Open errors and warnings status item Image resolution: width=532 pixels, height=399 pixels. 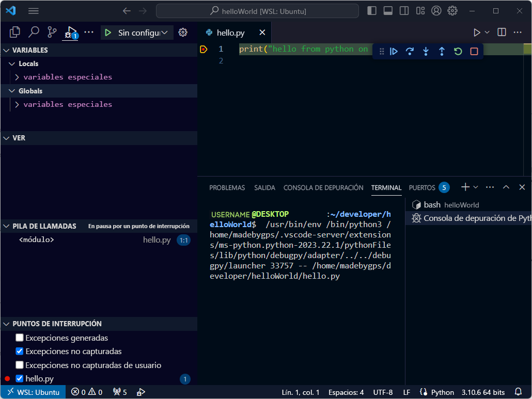[x=87, y=392]
